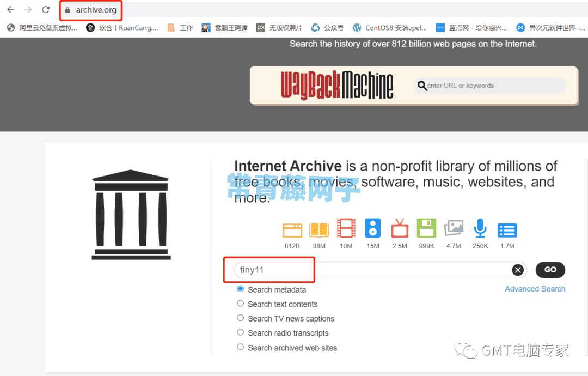Select Search radio transcripts option

tap(241, 332)
